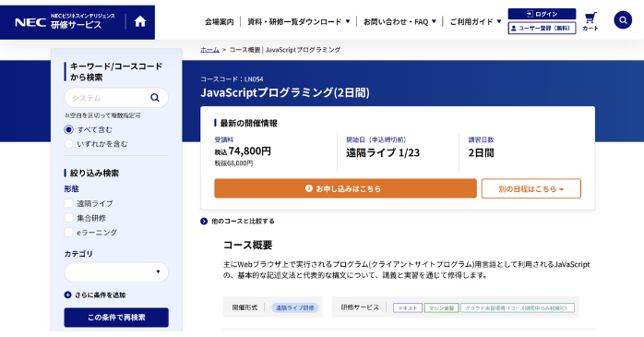The width and height of the screenshot is (644, 337).
Task: Click the plus icon beside さらに条件を追加
Action: pos(67,295)
